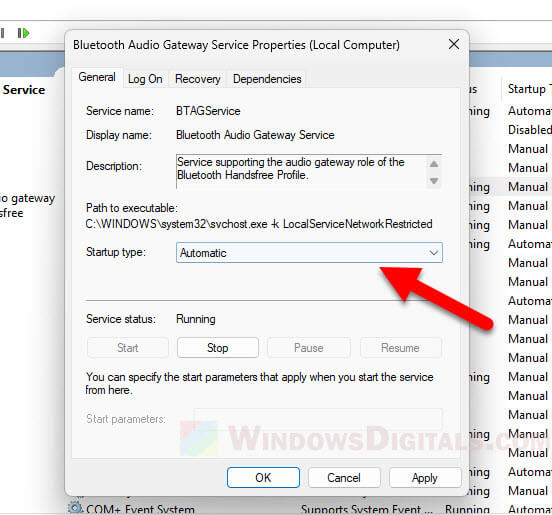The image size is (552, 515).
Task: Switch to the Dependencies tab
Action: point(267,79)
